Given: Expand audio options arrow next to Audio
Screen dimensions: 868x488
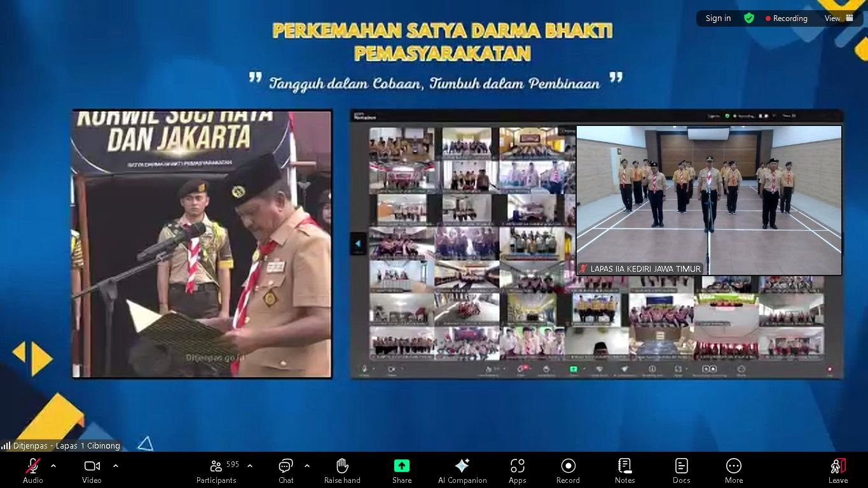Looking at the screenshot, I should [53, 466].
